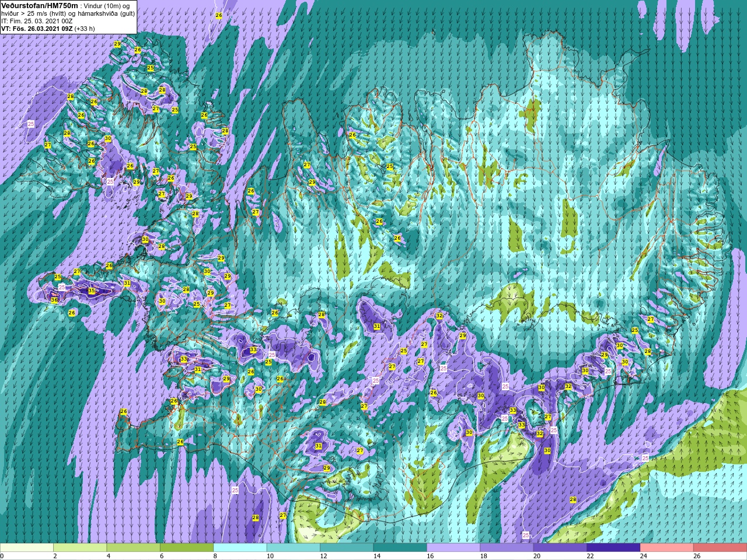Select the light green 2–4 legend swatch

coord(80,548)
